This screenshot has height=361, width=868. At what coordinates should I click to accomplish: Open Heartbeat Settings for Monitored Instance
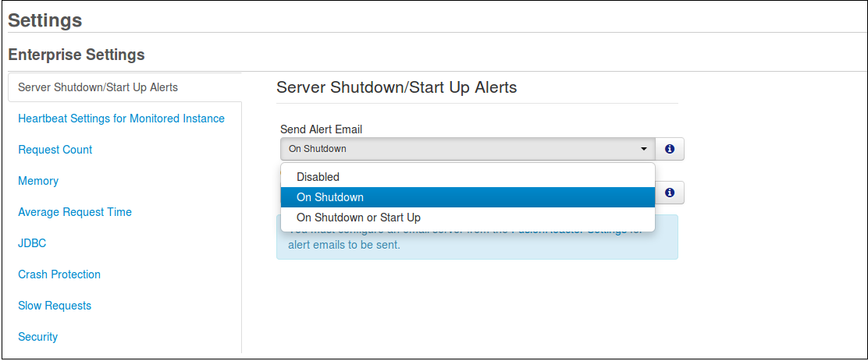click(x=121, y=119)
